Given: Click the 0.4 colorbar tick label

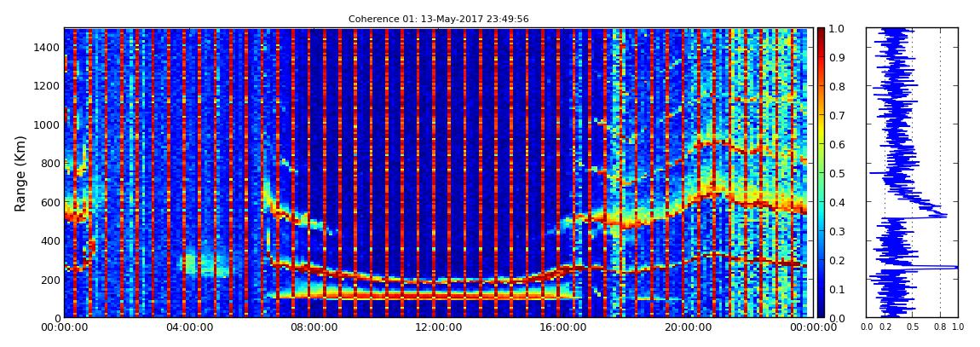Looking at the screenshot, I should click(x=836, y=203).
